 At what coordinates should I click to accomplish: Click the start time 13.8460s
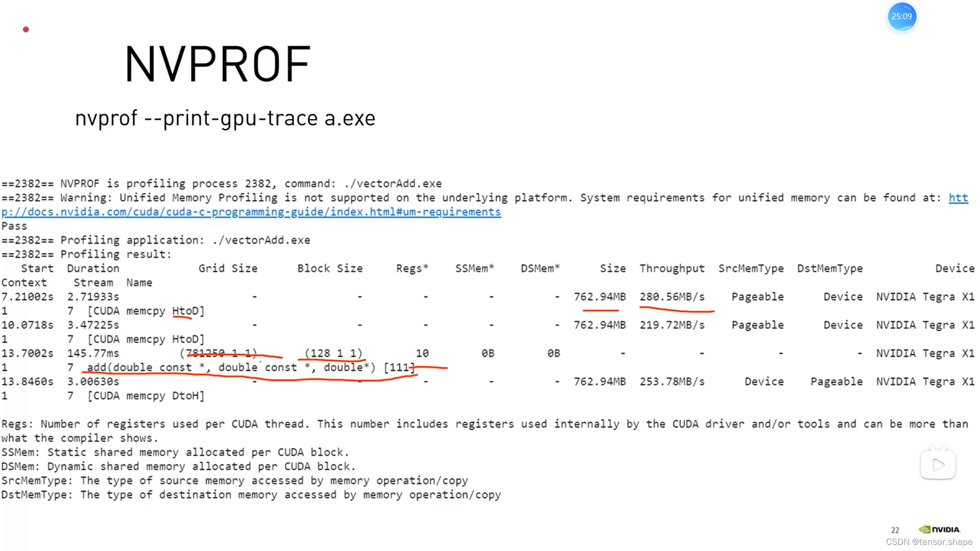(27, 382)
